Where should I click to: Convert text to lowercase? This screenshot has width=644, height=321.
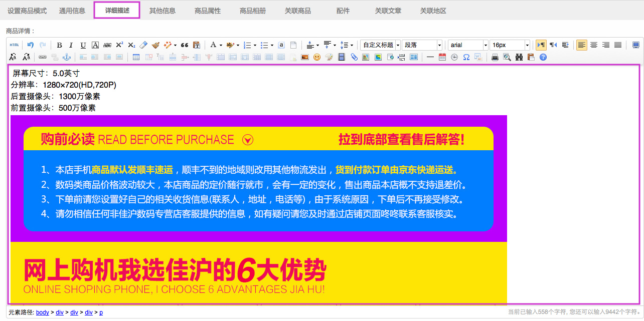coord(26,57)
